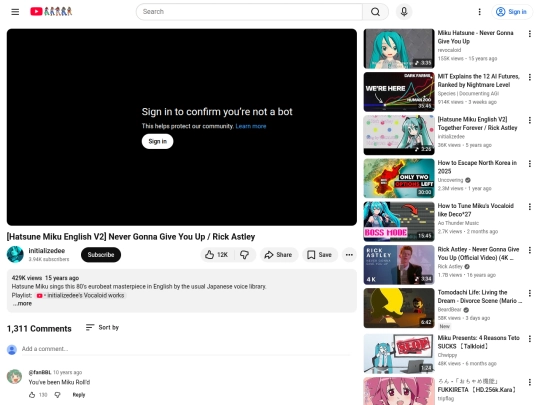Open options for Rick Astley Official video
This screenshot has width=540, height=405.
(x=530, y=250)
